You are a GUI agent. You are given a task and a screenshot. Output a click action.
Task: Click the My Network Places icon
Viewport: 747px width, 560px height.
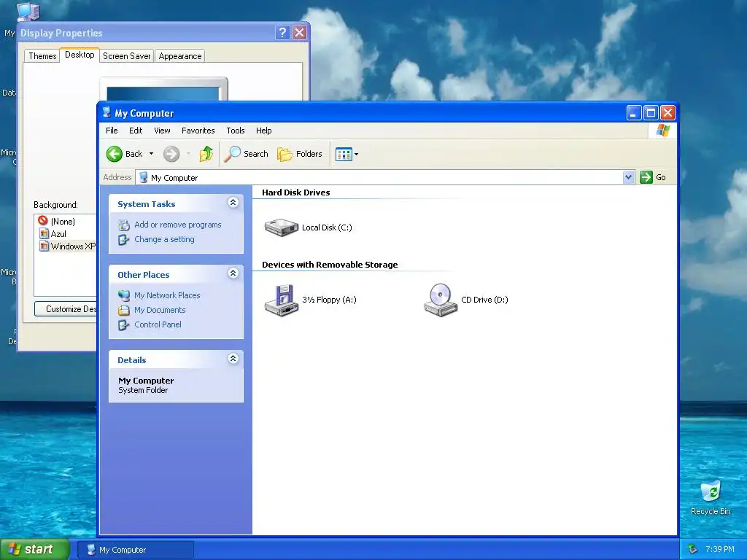coord(124,296)
